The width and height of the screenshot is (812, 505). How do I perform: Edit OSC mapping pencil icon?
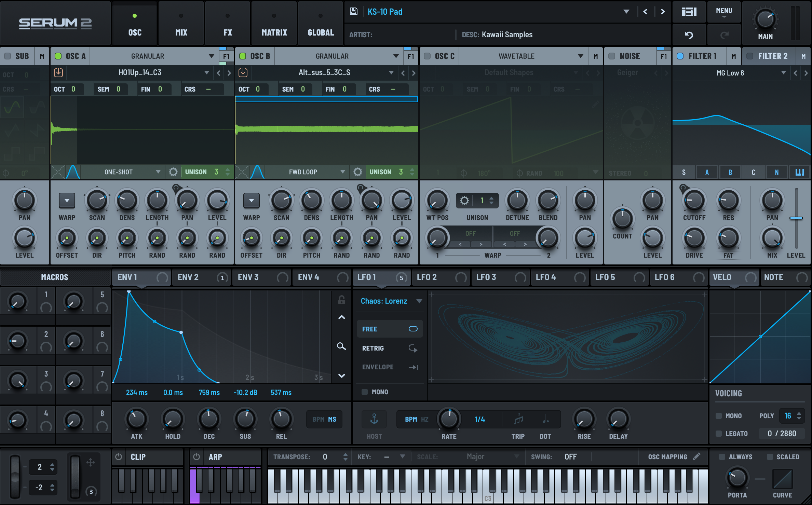click(697, 456)
